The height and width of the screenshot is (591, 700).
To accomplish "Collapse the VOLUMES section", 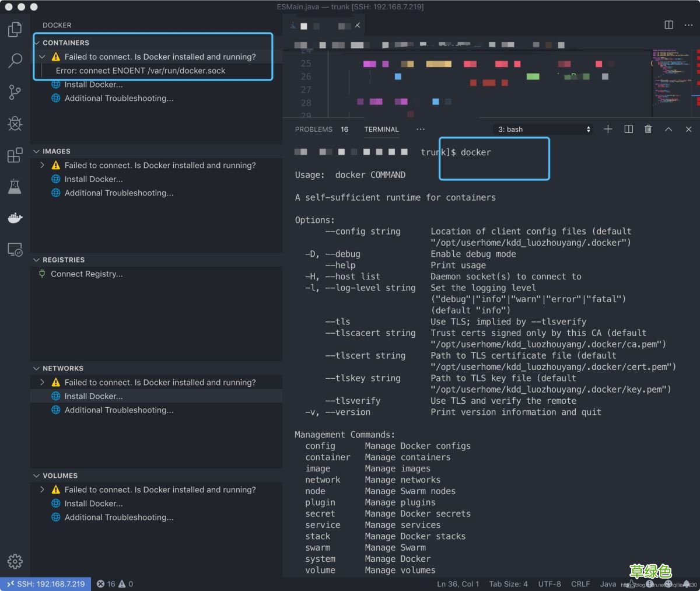I will point(37,475).
